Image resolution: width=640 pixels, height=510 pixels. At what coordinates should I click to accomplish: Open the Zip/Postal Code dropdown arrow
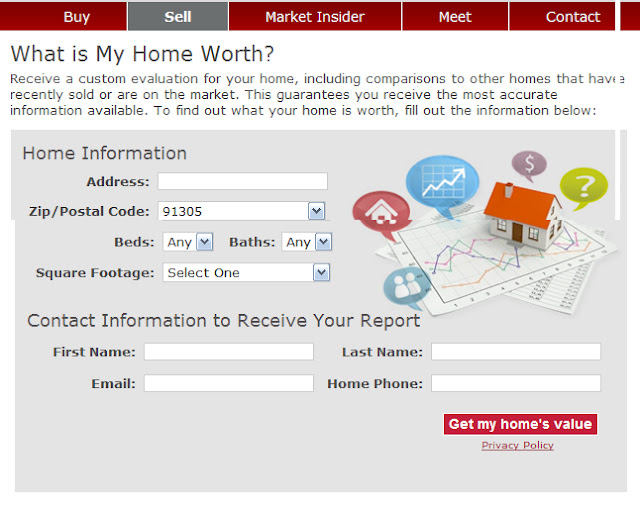click(316, 211)
